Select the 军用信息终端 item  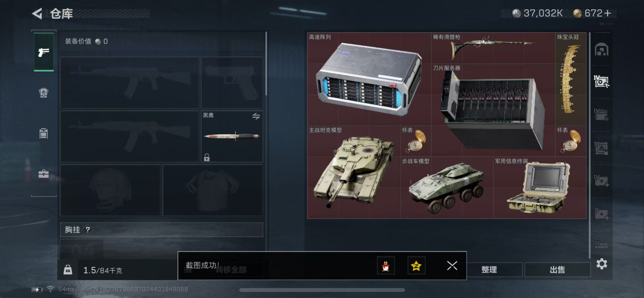pyautogui.click(x=540, y=187)
